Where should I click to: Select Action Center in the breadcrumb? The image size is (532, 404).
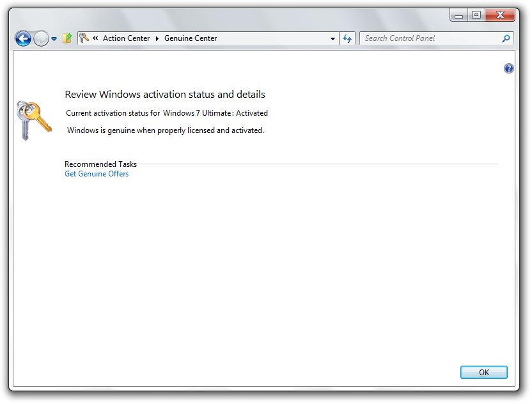click(x=126, y=38)
